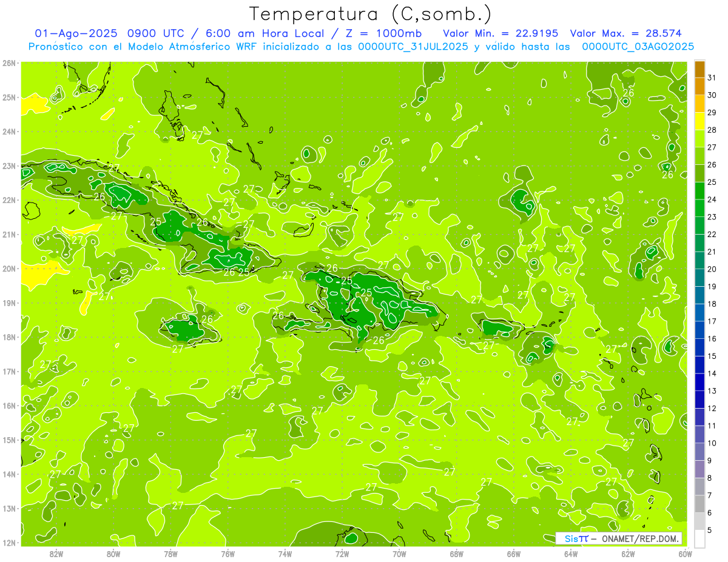Viewport: 728px width, 562px height.
Task: Click the dark blue swatch between 12 and 13
Action: 699,400
